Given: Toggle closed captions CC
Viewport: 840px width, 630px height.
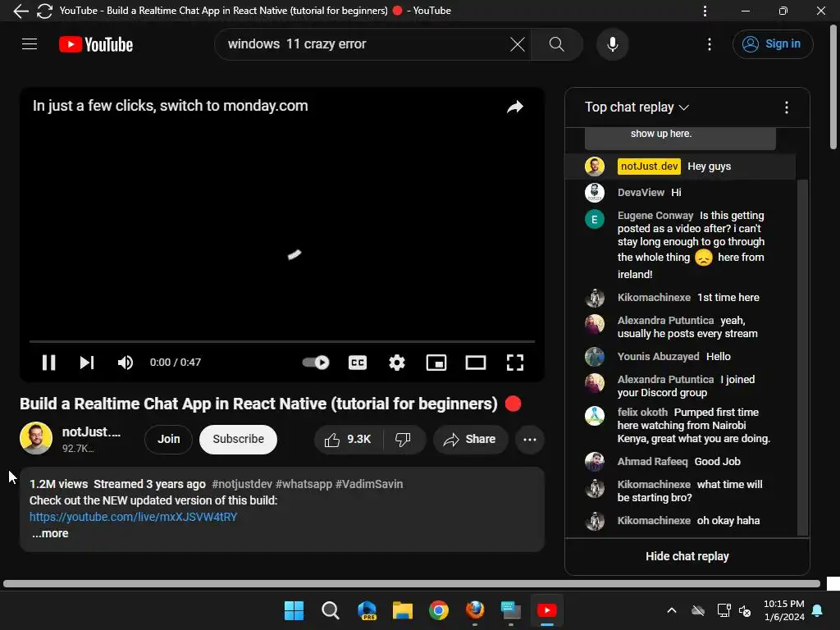Looking at the screenshot, I should [358, 363].
